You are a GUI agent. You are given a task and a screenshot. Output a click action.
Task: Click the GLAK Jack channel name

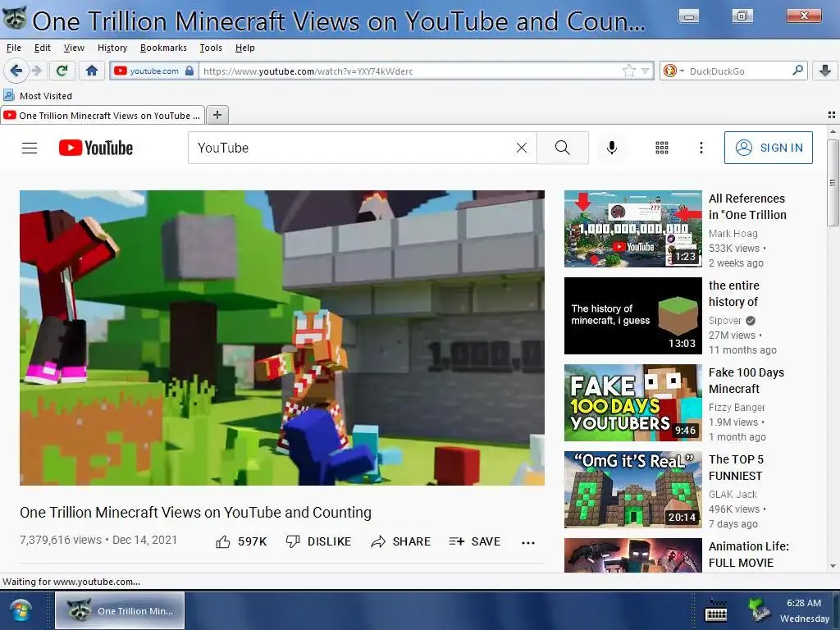pos(733,494)
